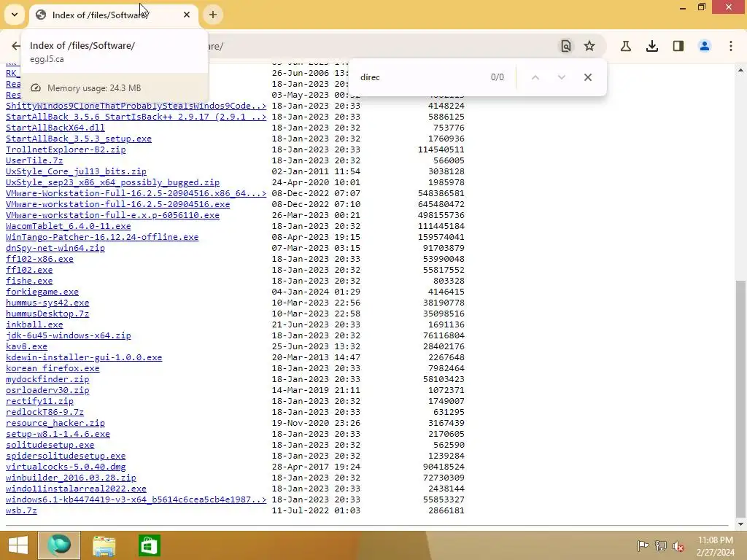Open jdk-6u45-windows-x64.zip link
The height and width of the screenshot is (560, 747).
[68, 335]
